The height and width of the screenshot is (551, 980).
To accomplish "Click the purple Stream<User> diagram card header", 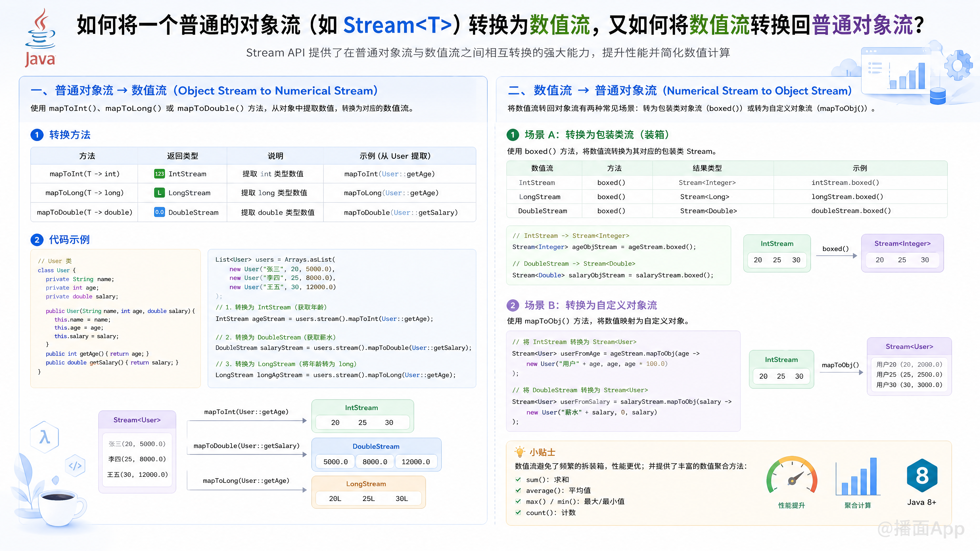I will click(137, 420).
